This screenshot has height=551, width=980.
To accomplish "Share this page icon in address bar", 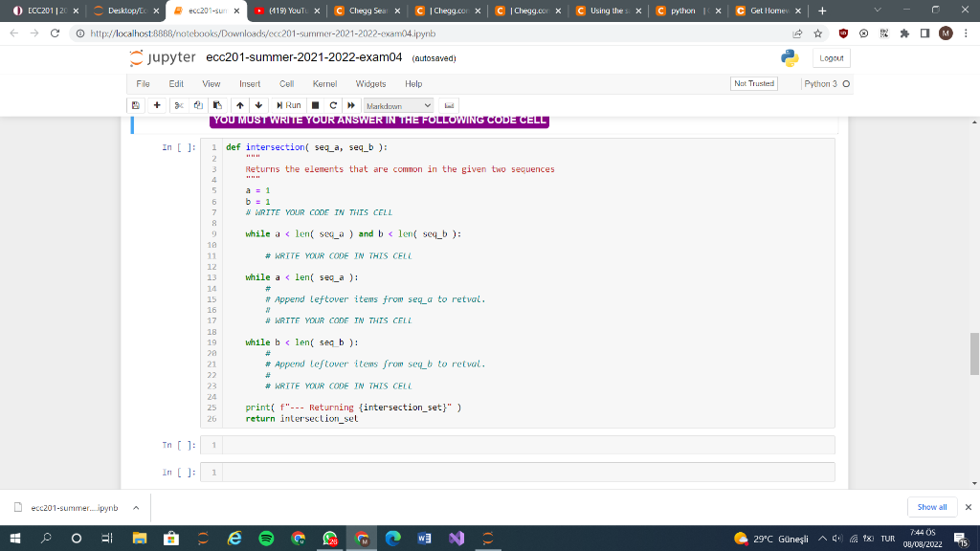I will pyautogui.click(x=797, y=33).
